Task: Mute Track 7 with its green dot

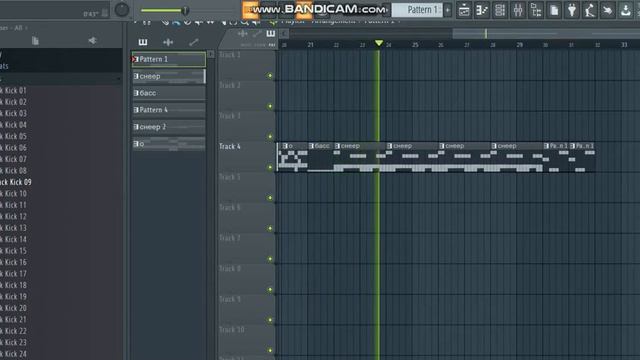Action: point(270,259)
